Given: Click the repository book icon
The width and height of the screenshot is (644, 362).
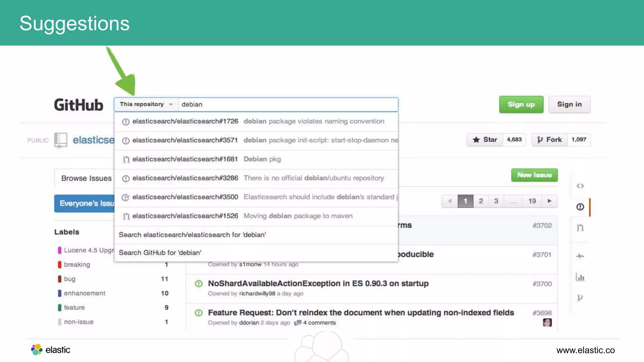Looking at the screenshot, I should pyautogui.click(x=61, y=140).
